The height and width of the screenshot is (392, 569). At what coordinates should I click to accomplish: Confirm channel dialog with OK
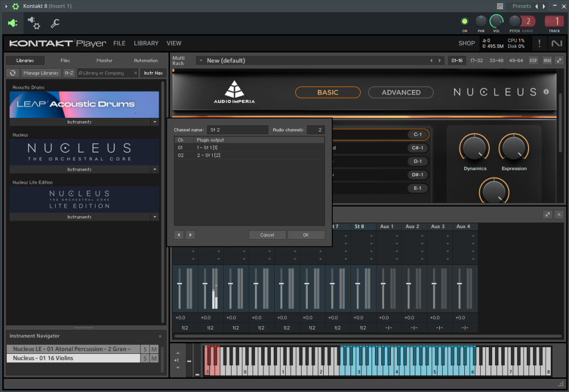coord(306,235)
